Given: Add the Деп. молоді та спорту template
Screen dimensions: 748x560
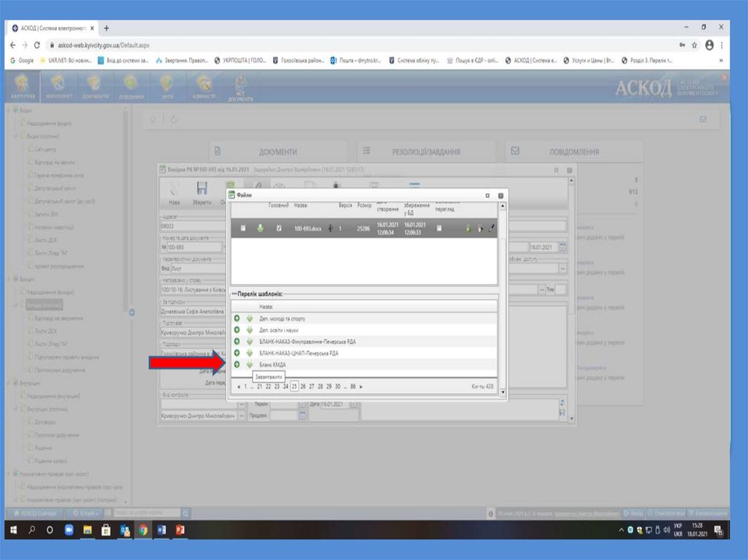Looking at the screenshot, I should click(x=237, y=318).
